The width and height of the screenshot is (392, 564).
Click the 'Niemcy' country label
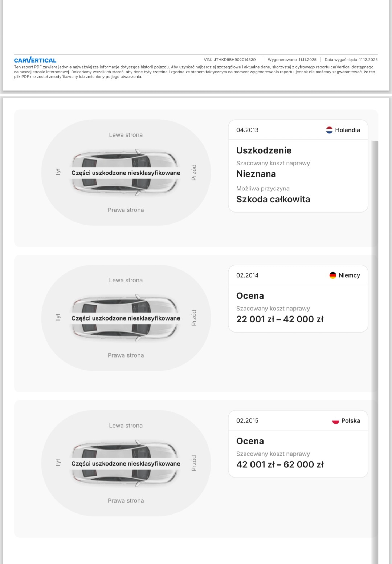(349, 275)
